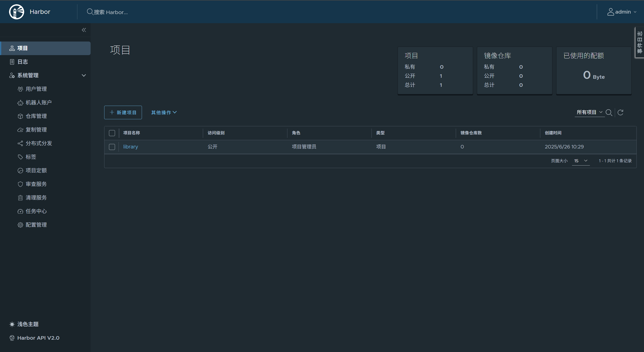Click the admin user avatar icon

(x=611, y=12)
